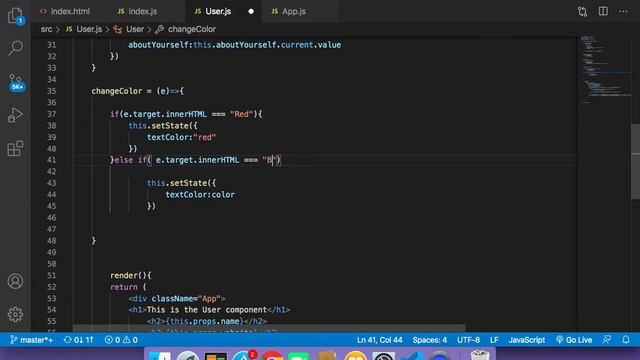Close the unsaved User.js tab via dot
The height and width of the screenshot is (360, 640).
pyautogui.click(x=251, y=11)
